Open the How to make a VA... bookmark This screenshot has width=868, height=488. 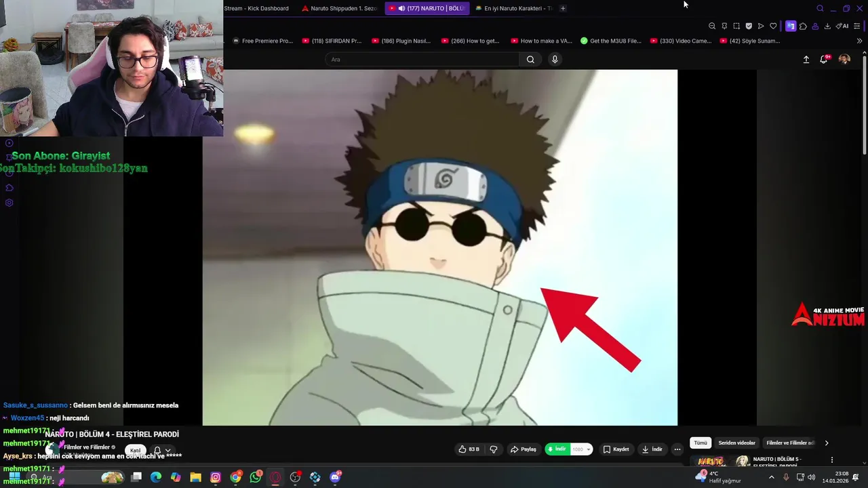[542, 41]
